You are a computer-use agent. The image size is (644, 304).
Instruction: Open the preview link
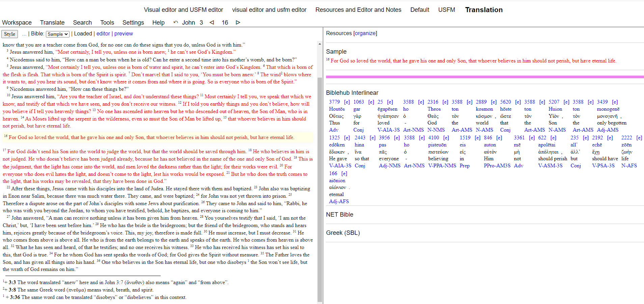[x=124, y=33]
